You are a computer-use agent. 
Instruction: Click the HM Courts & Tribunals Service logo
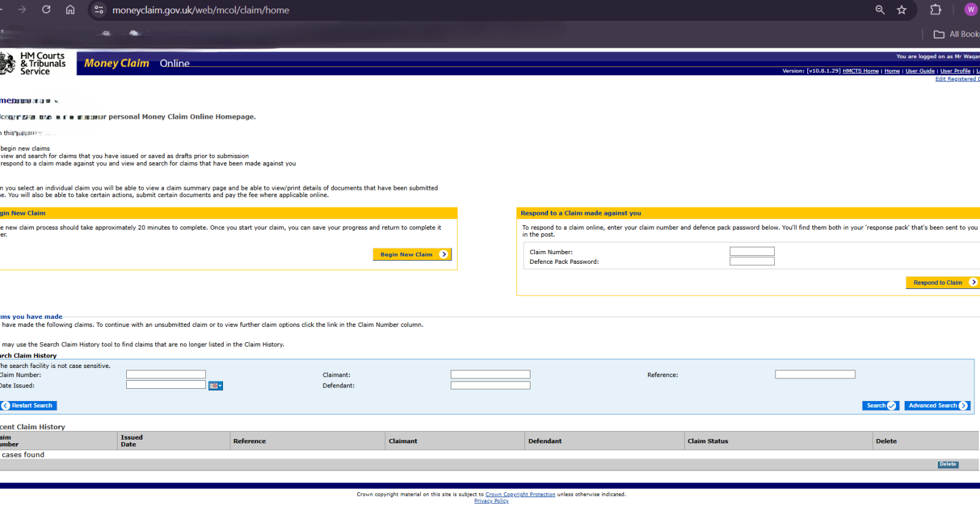point(33,63)
